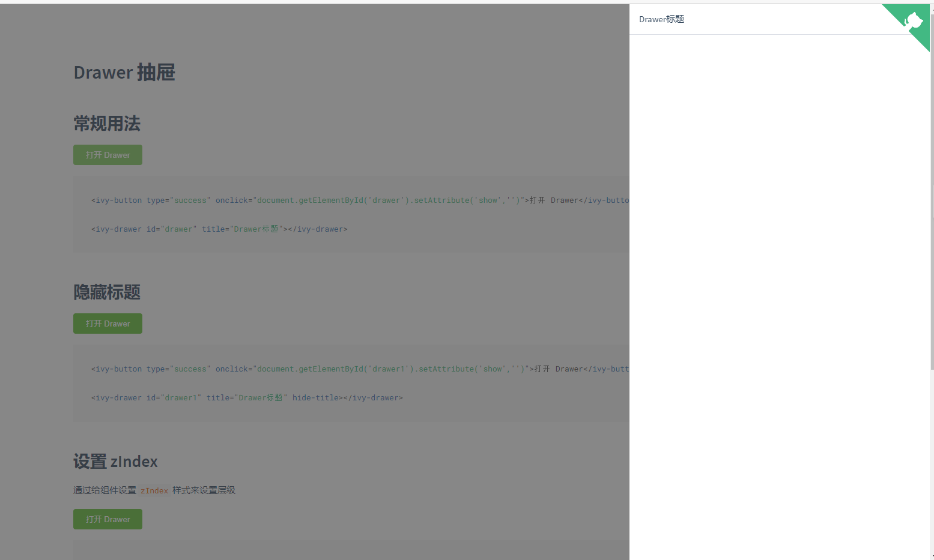Click the 打开 Drawer button under 设置 zIndex
This screenshot has height=560, width=934.
pos(108,519)
